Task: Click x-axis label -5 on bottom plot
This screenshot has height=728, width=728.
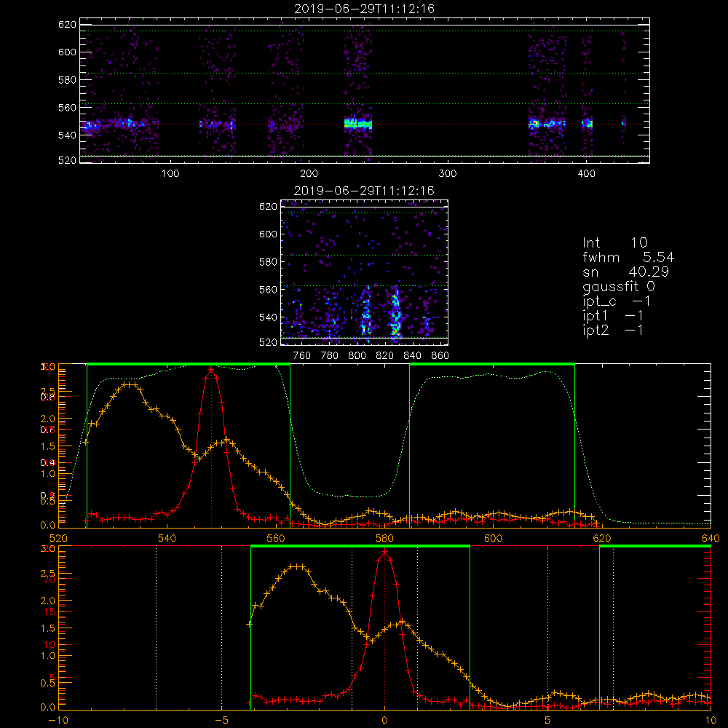Action: [221, 721]
